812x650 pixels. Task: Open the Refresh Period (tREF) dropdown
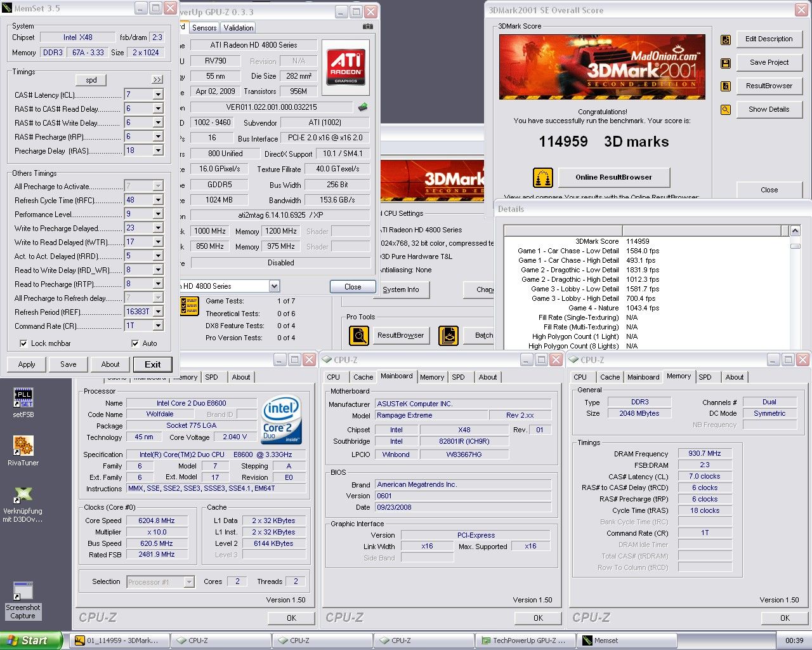(158, 312)
